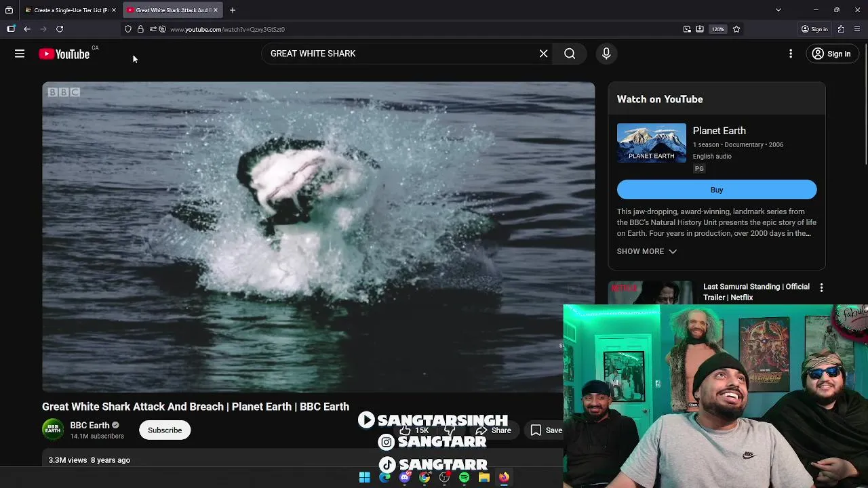The height and width of the screenshot is (488, 868).
Task: Open Discord from the taskbar
Action: point(405,478)
